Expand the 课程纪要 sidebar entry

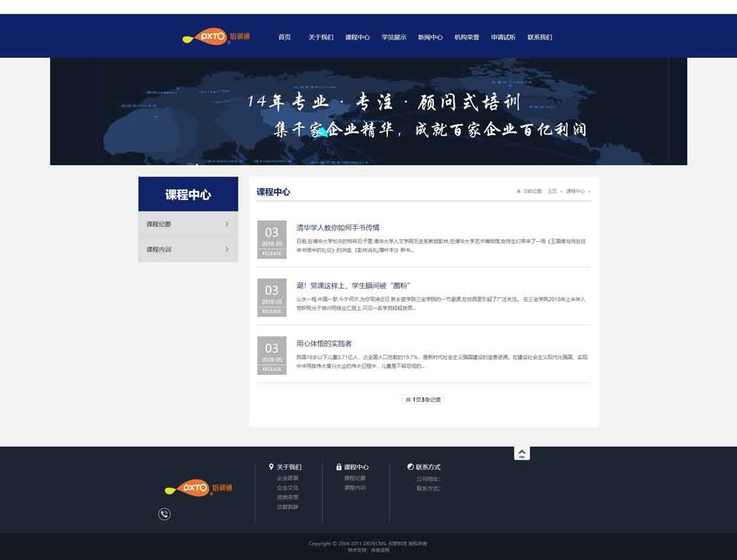point(188,223)
